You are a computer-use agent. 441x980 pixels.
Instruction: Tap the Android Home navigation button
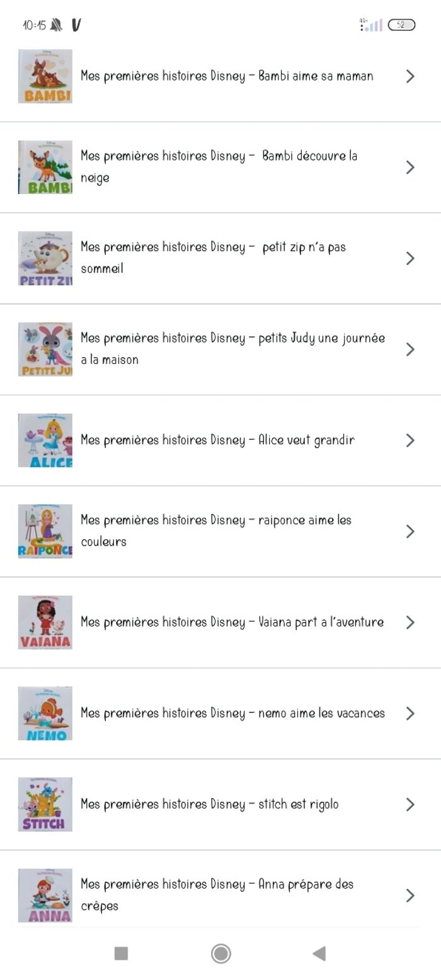(x=220, y=954)
